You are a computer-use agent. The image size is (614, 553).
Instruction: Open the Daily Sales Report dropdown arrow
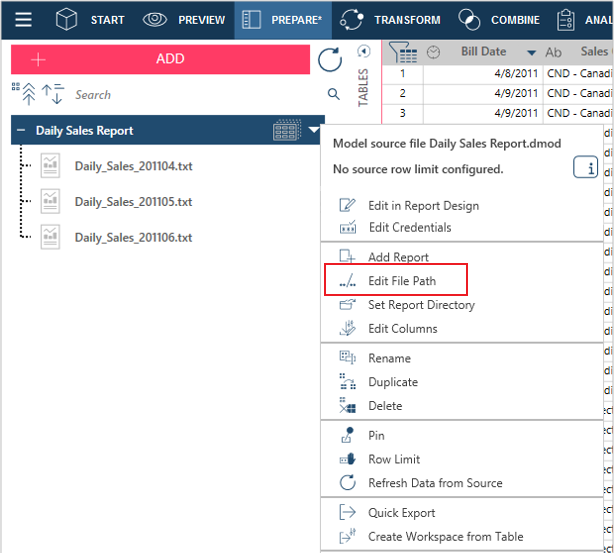tap(315, 130)
